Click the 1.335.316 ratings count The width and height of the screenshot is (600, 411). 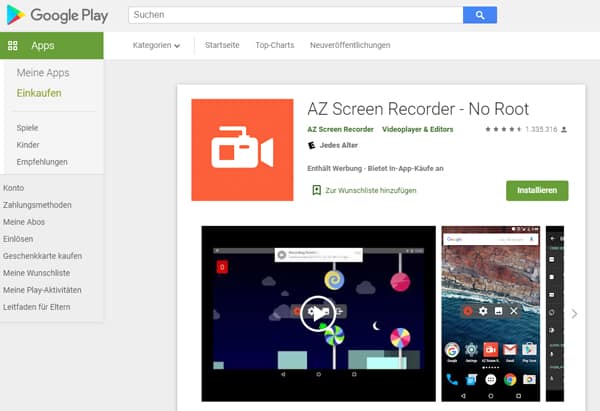[541, 129]
